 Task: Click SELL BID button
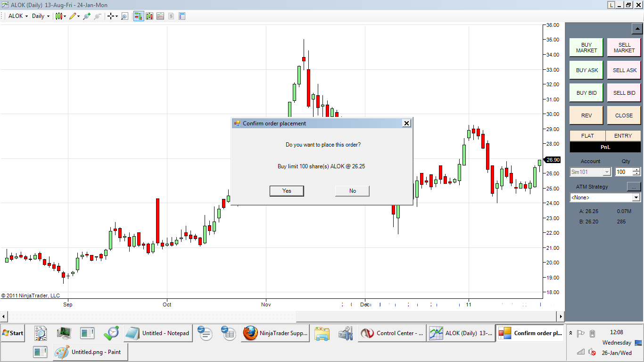click(624, 93)
